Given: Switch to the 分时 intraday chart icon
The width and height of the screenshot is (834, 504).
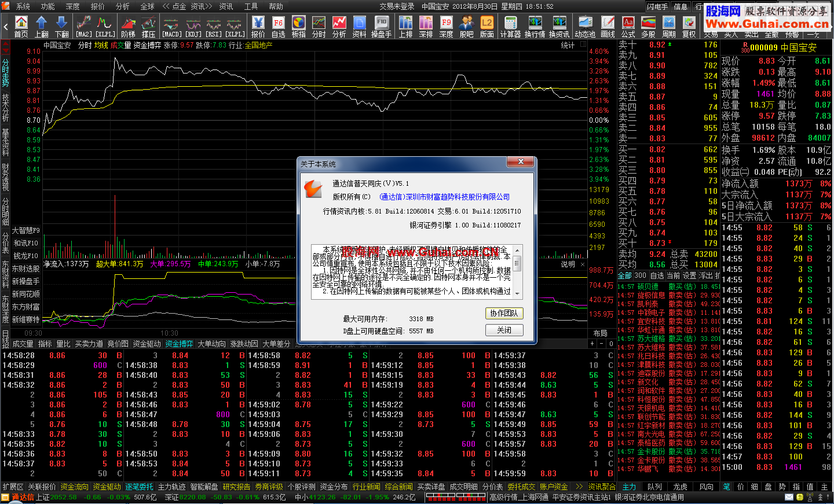Looking at the screenshot, I should coord(319,27).
